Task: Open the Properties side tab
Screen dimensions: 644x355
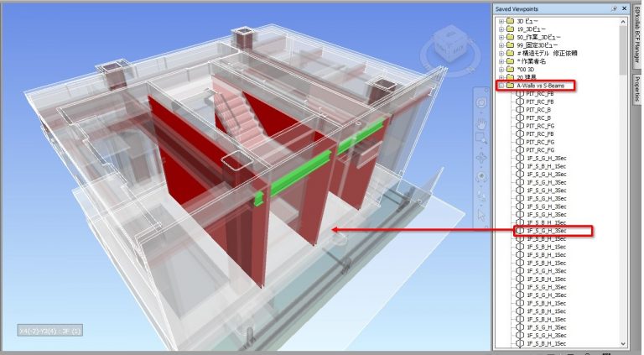Action: (x=636, y=88)
